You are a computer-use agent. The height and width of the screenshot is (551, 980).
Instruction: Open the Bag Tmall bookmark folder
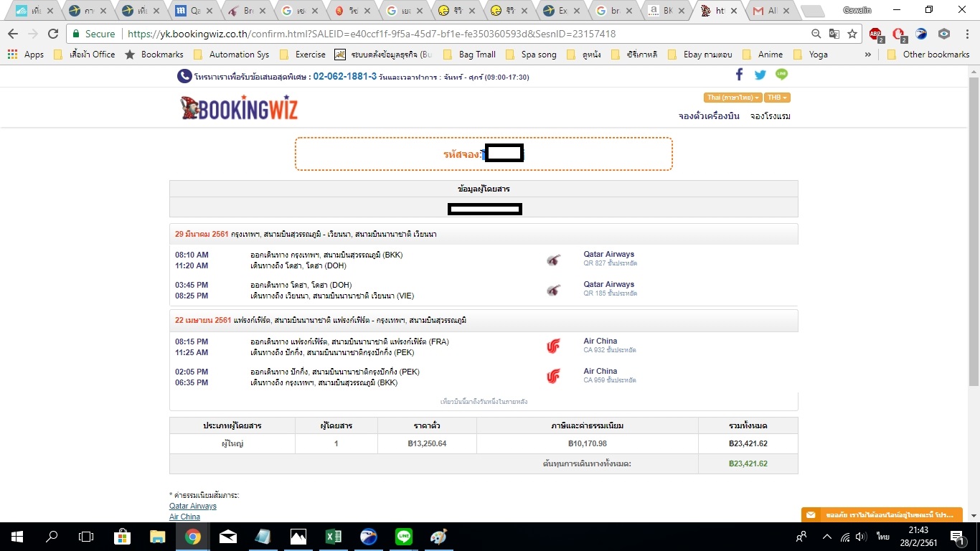point(469,55)
